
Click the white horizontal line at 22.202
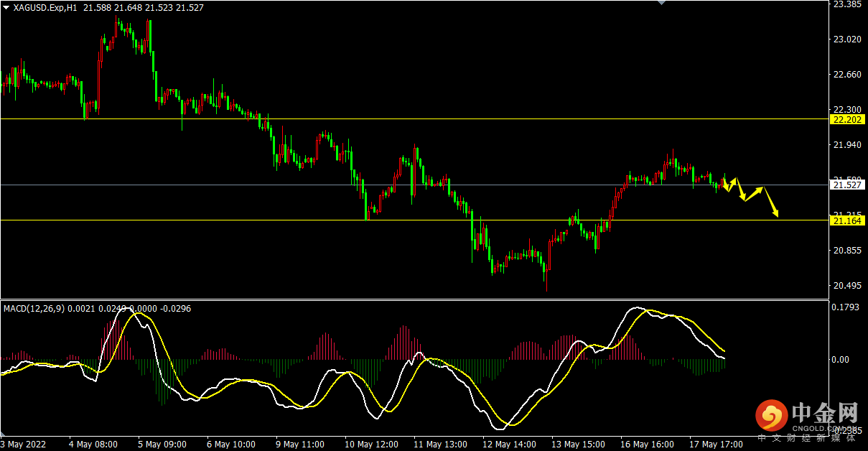[x=414, y=119]
